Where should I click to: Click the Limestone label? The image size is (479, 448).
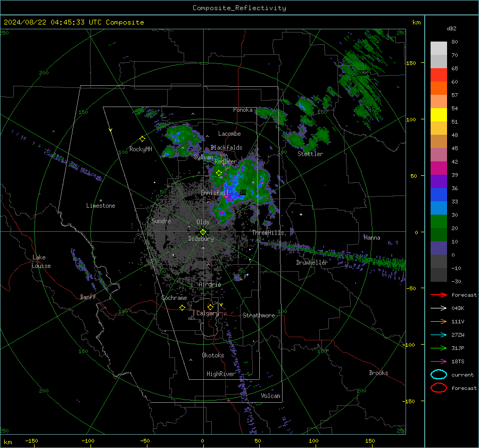coord(101,206)
